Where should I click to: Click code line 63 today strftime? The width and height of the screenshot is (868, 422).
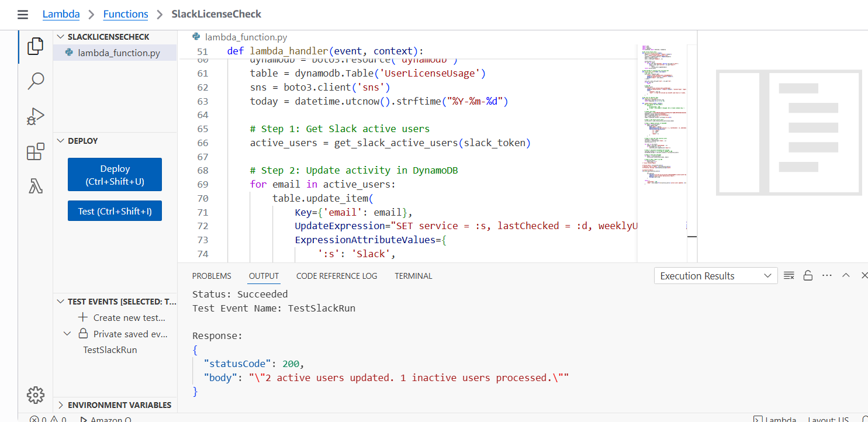coord(379,101)
